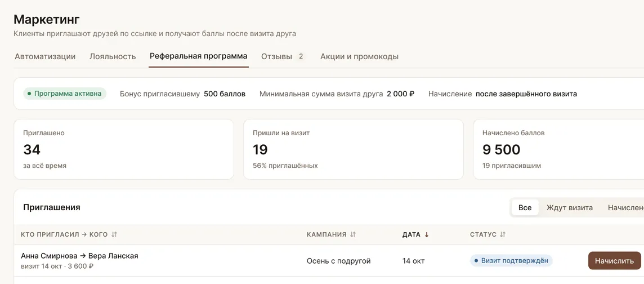Click the 9 500 points figure
Viewport: 644px width, 284px height.
pos(502,149)
